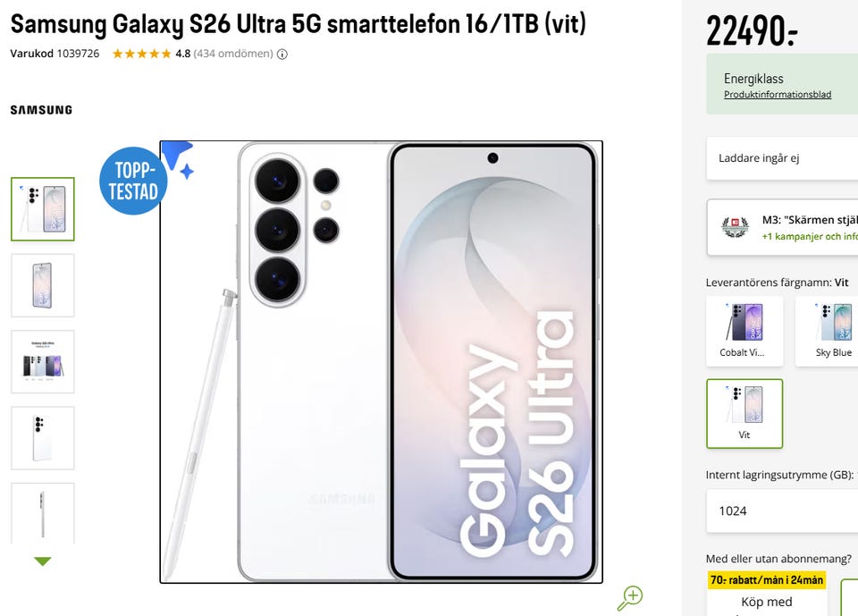
Task: Click the info icon beside 434 omdömen
Action: tap(282, 55)
